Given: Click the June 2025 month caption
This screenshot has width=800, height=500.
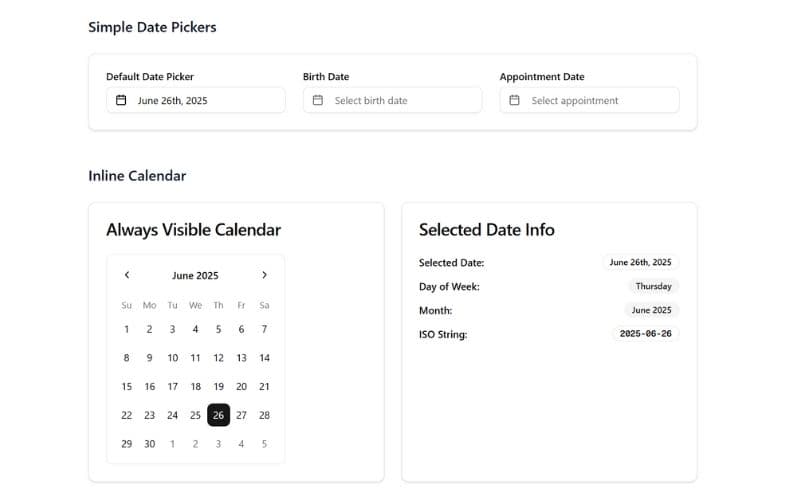Looking at the screenshot, I should coord(195,275).
